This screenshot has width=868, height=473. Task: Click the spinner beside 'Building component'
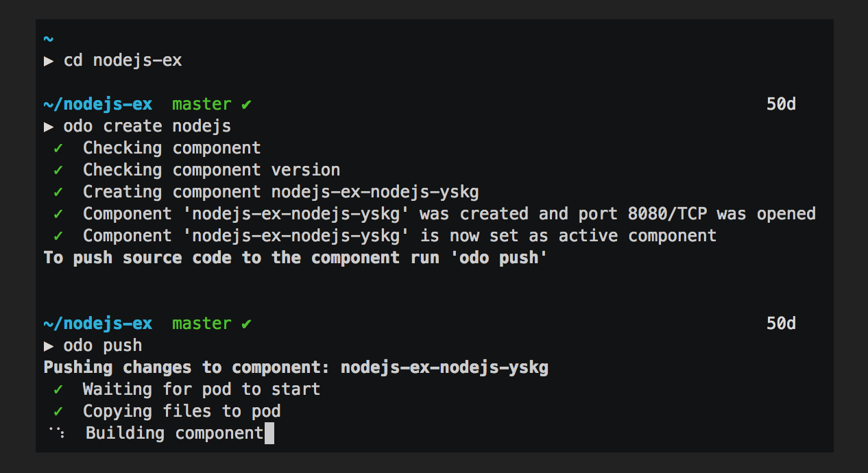point(57,433)
